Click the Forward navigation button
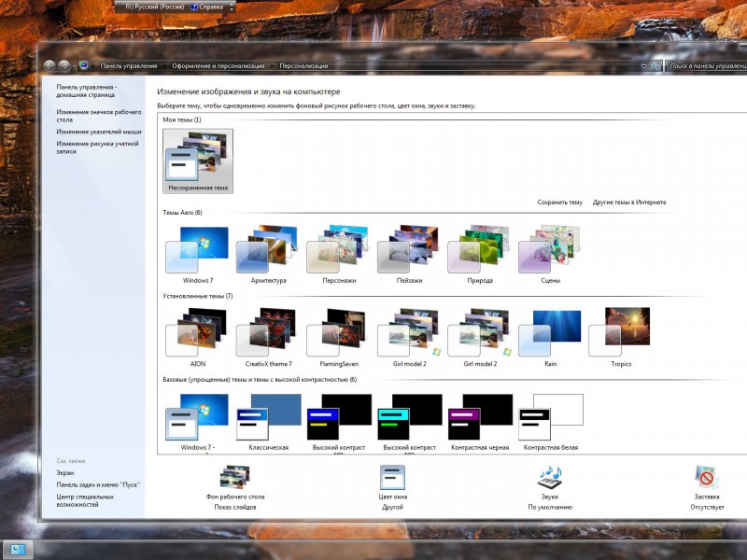The height and width of the screenshot is (560, 747). click(63, 65)
